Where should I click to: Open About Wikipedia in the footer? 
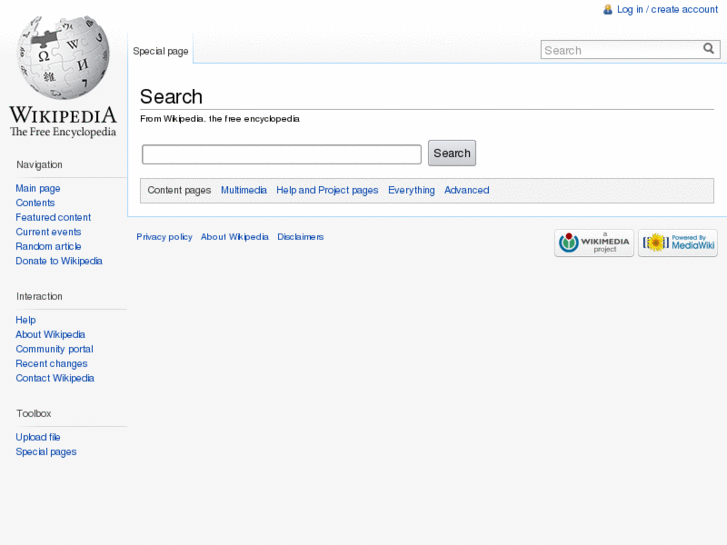235,237
